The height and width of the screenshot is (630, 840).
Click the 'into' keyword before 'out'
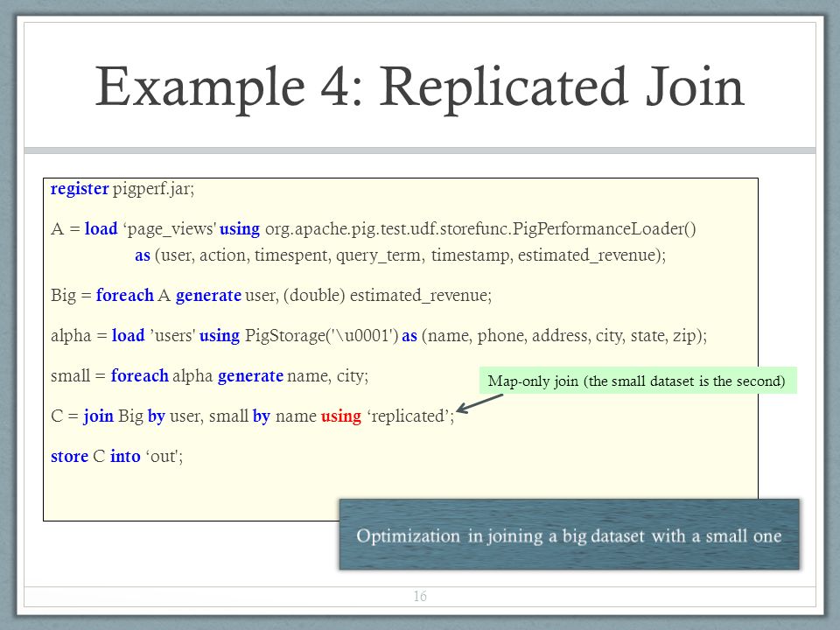tap(125, 457)
